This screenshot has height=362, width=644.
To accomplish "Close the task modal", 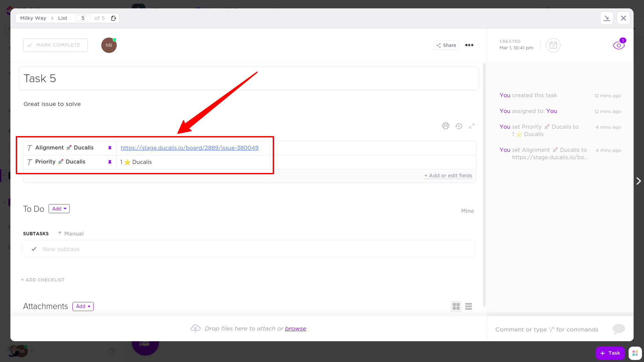I will 624,18.
